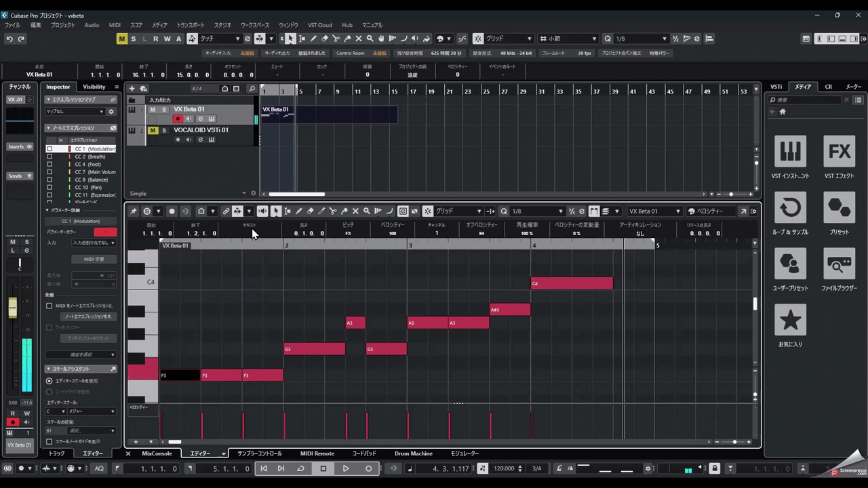Viewport: 868px width, 488px height.
Task: Open the 1/8 quantize preset dropdown in key editor
Action: tap(538, 211)
